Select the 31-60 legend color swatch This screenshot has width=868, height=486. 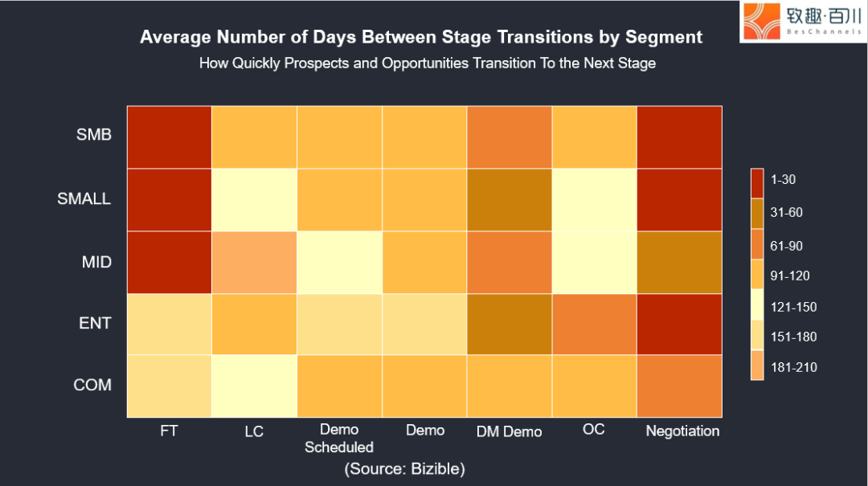pos(757,213)
